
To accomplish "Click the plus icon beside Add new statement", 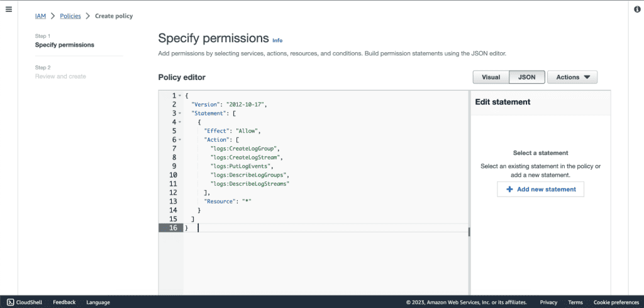I will coord(509,189).
